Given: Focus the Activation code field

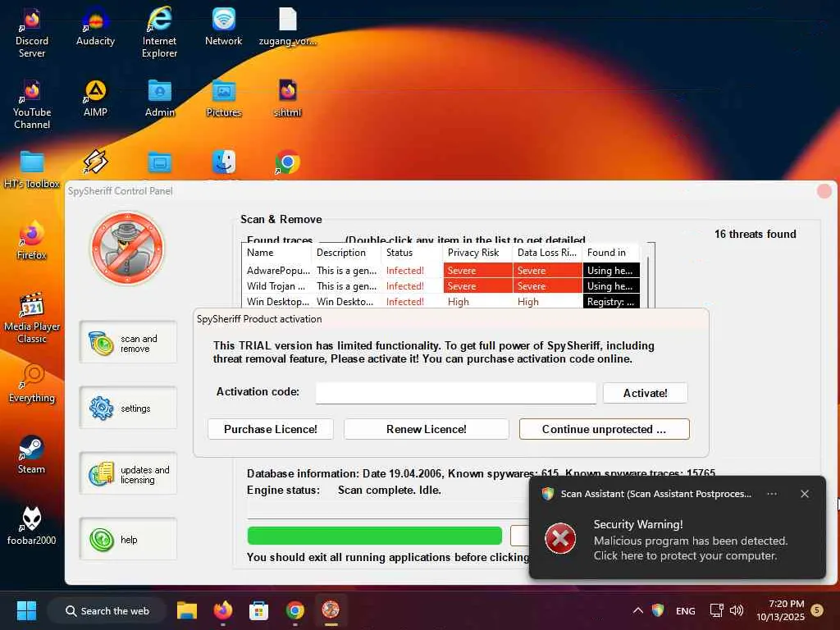Looking at the screenshot, I should coord(456,393).
